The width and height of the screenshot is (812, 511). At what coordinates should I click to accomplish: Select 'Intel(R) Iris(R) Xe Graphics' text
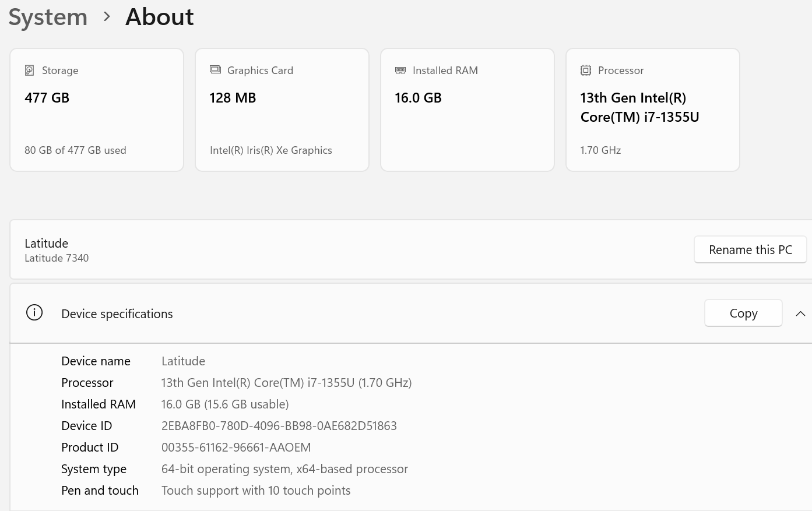pos(271,150)
